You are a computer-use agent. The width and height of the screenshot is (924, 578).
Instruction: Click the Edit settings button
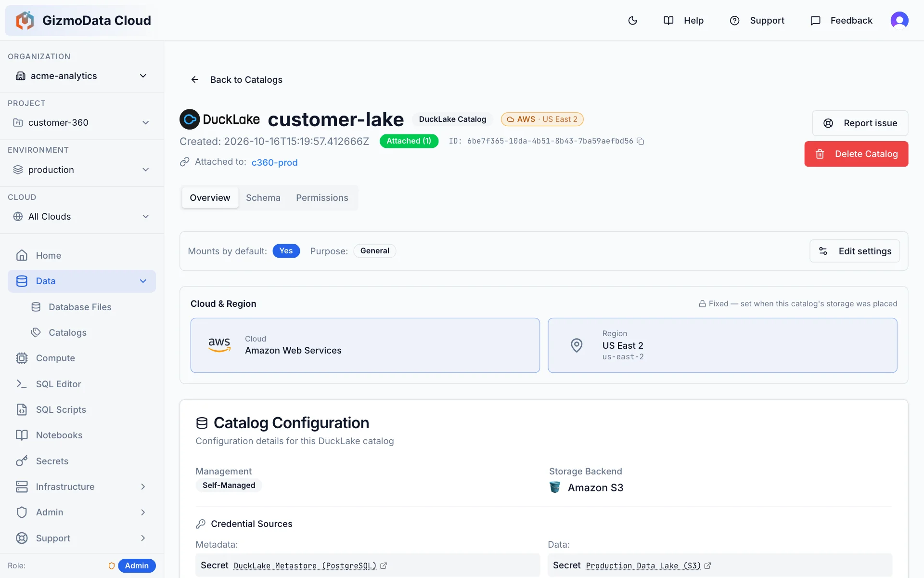[x=855, y=251]
